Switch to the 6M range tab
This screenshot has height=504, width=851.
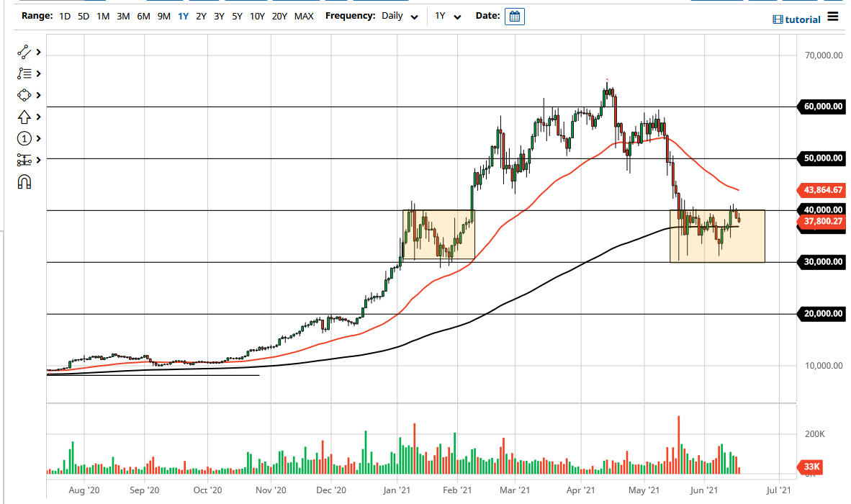[143, 15]
